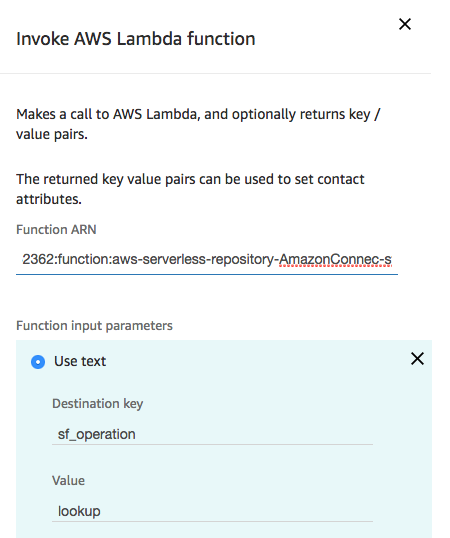Focus the Destination key field containing sf_operation

pos(212,434)
